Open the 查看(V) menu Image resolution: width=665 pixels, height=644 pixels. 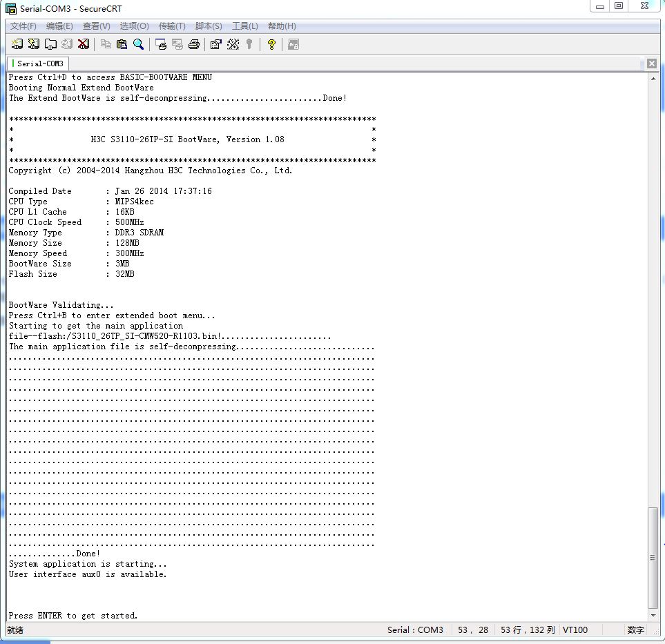(96, 26)
